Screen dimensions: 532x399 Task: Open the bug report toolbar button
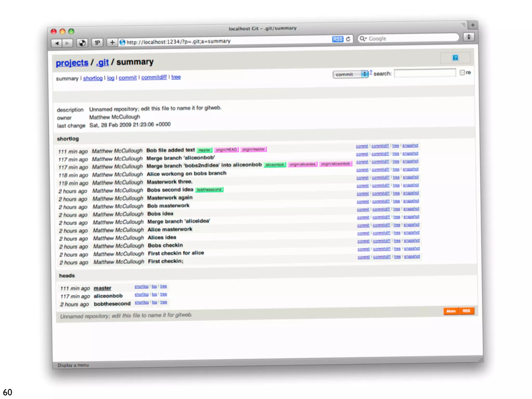(x=469, y=37)
